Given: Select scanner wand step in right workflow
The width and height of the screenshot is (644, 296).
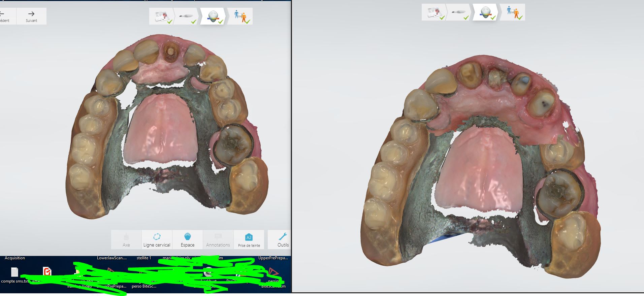Looking at the screenshot, I should tap(459, 12).
